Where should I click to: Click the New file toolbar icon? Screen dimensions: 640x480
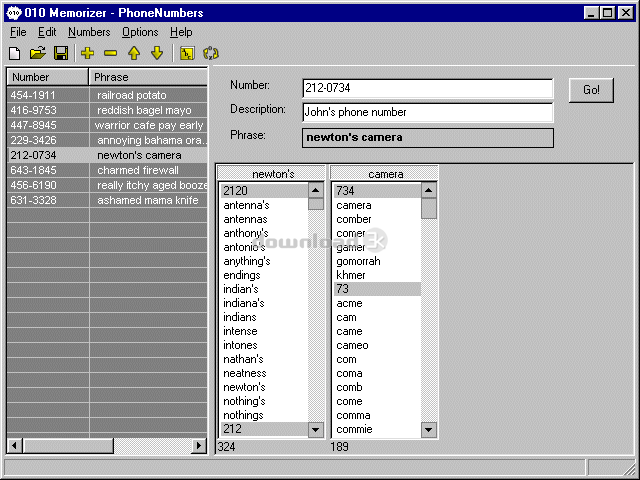(x=15, y=53)
